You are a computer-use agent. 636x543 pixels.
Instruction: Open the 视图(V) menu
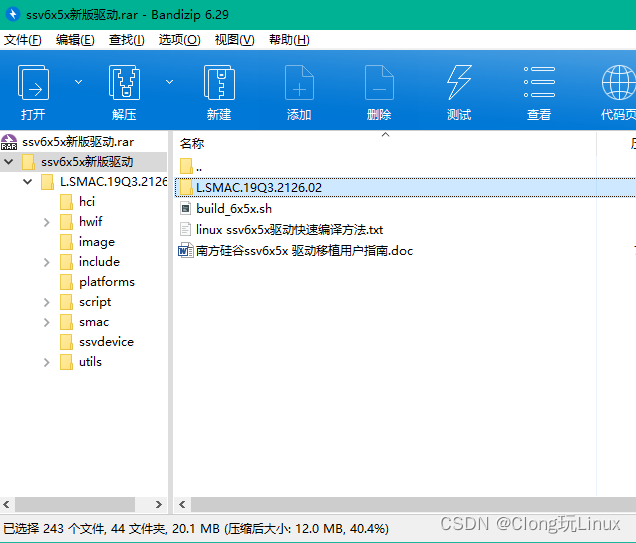point(234,40)
